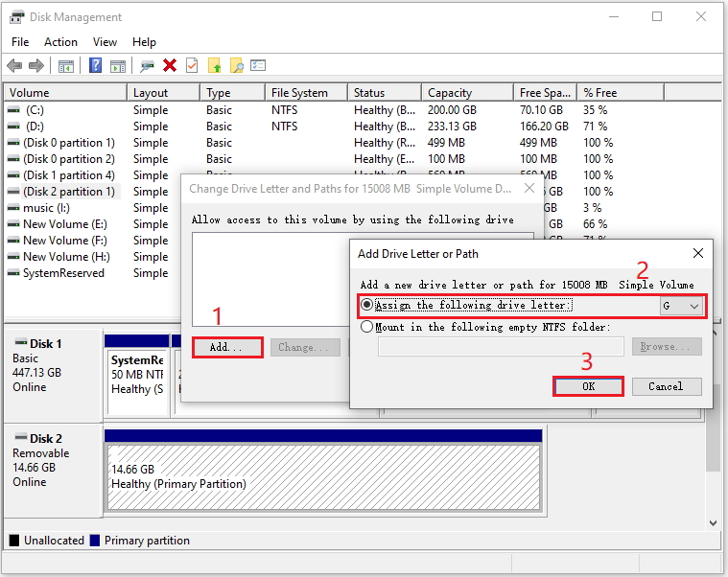Click the vertical scrollbar down arrow

click(714, 523)
